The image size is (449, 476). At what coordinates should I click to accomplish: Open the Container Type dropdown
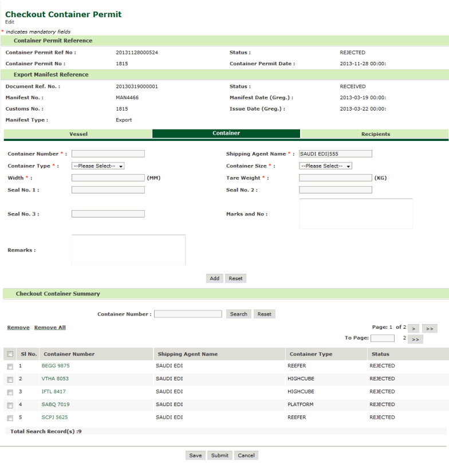point(98,166)
